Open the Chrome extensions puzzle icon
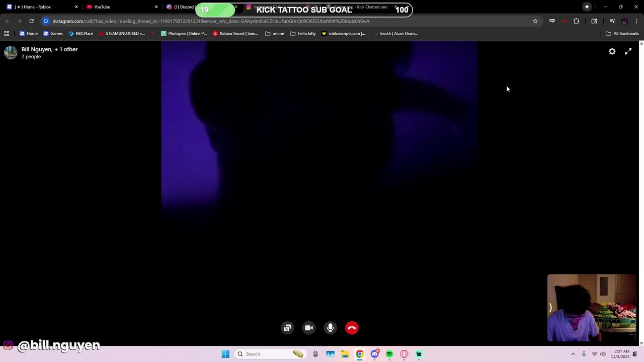This screenshot has height=362, width=644. pyautogui.click(x=576, y=21)
